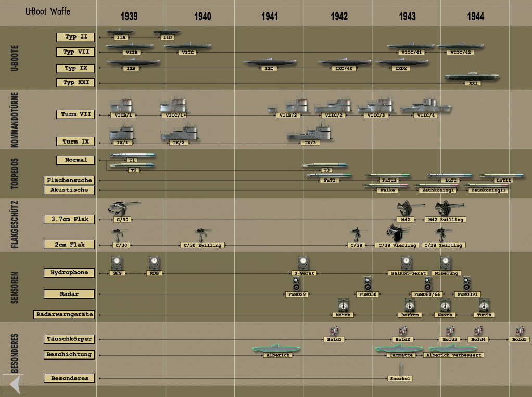Viewport: 532px width, 397px height.
Task: Select the XXI submarine image
Action: [472, 76]
